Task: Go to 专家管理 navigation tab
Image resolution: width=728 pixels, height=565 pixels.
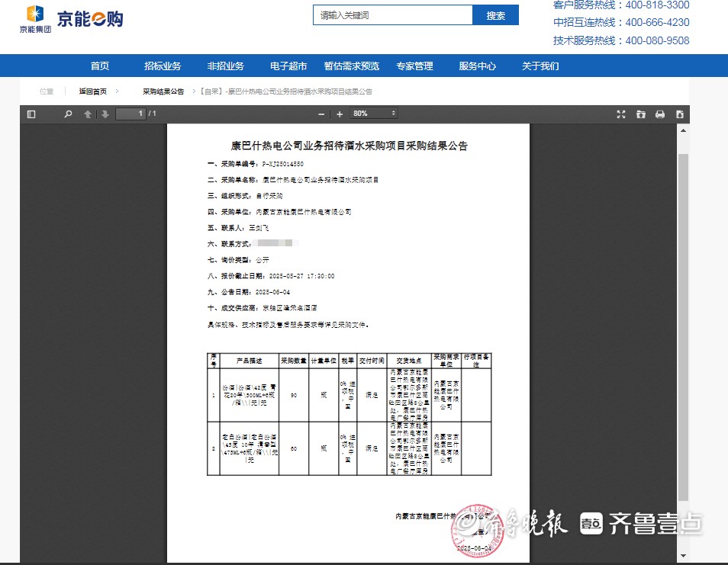Action: click(414, 66)
